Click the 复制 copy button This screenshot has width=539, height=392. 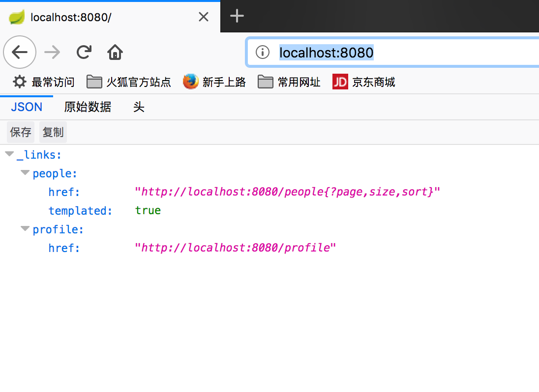(x=53, y=132)
